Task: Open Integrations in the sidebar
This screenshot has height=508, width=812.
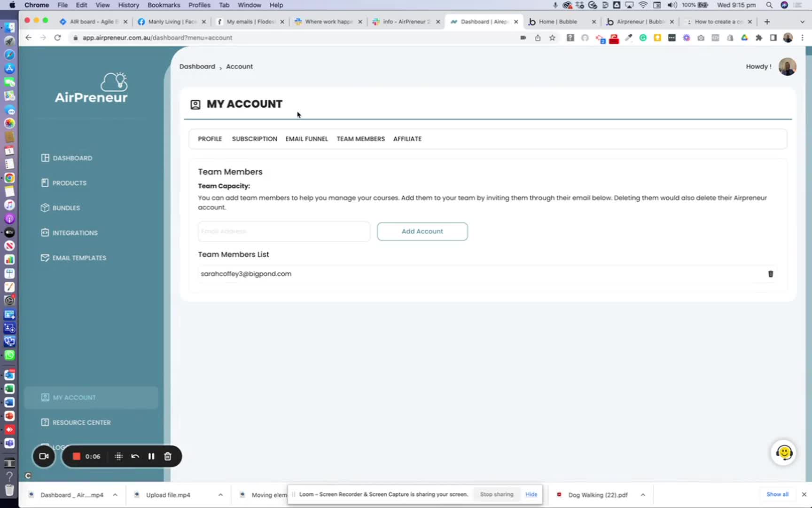Action: pos(70,233)
